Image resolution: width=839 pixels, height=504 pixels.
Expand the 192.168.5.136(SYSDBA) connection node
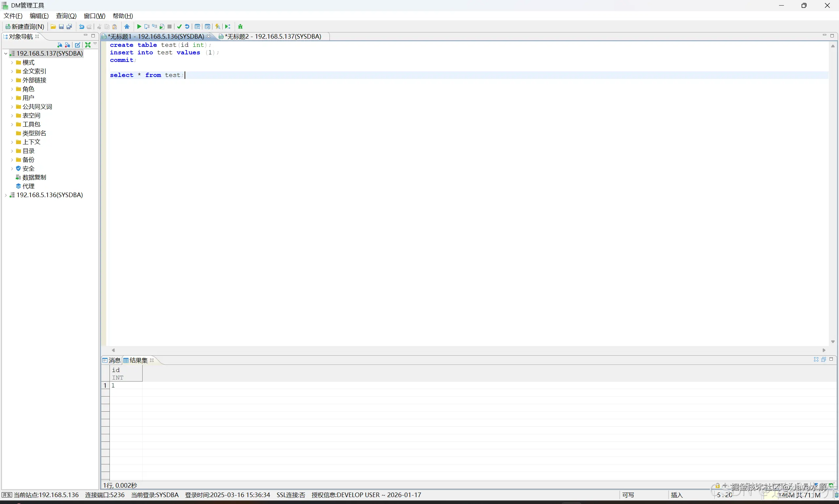6,195
